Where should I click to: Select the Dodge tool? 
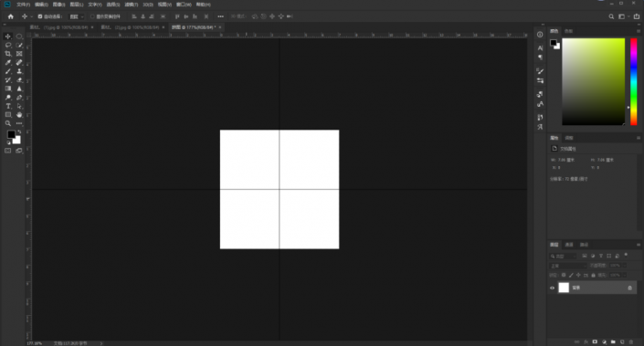click(8, 98)
